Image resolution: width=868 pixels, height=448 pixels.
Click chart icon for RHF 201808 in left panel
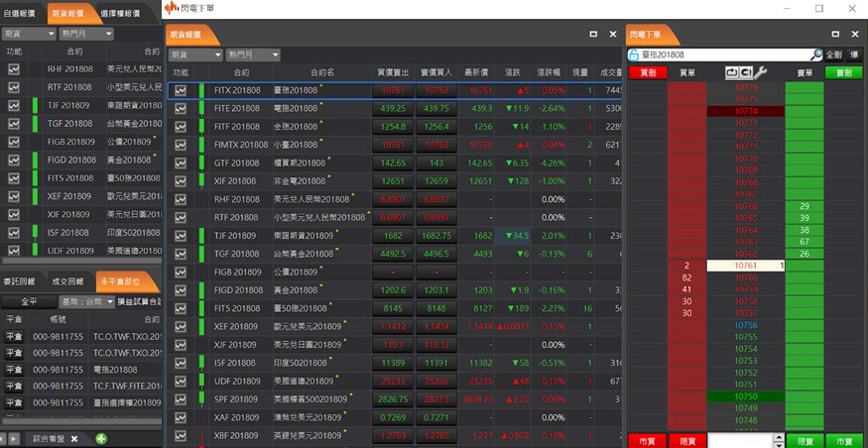click(x=14, y=69)
